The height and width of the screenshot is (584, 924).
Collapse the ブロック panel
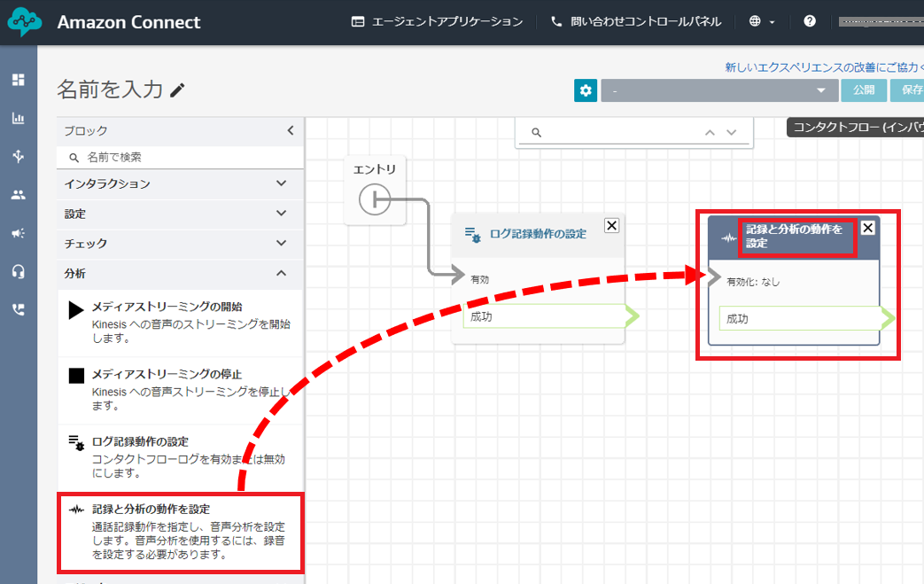click(x=290, y=131)
